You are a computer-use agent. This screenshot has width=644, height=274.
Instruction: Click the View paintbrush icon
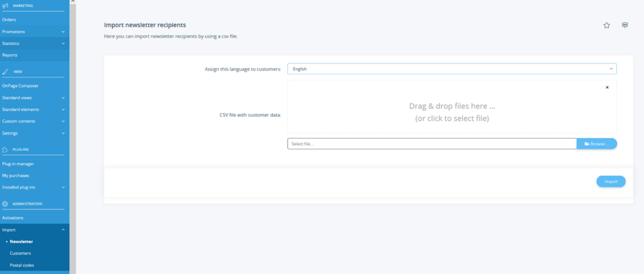(x=5, y=72)
